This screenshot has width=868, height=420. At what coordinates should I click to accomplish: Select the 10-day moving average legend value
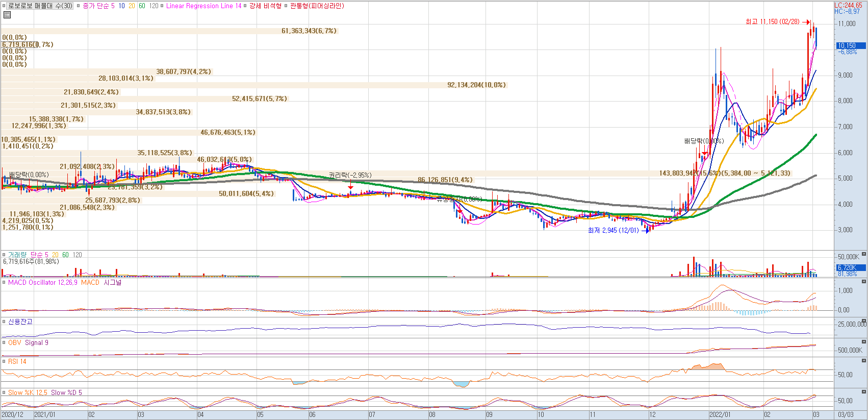121,6
